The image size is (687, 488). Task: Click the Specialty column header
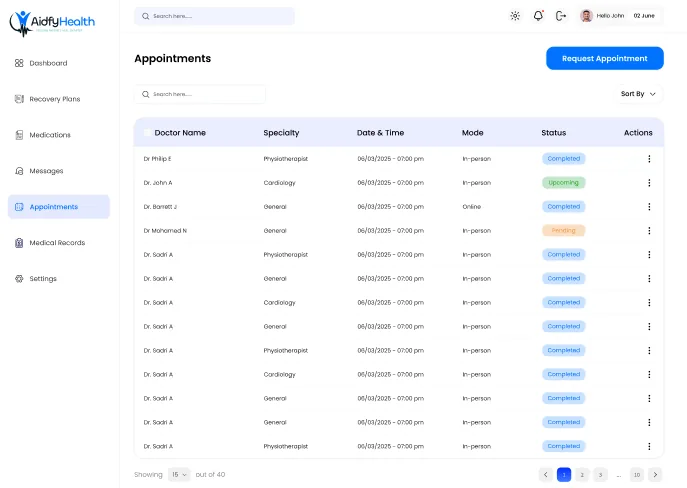point(281,133)
